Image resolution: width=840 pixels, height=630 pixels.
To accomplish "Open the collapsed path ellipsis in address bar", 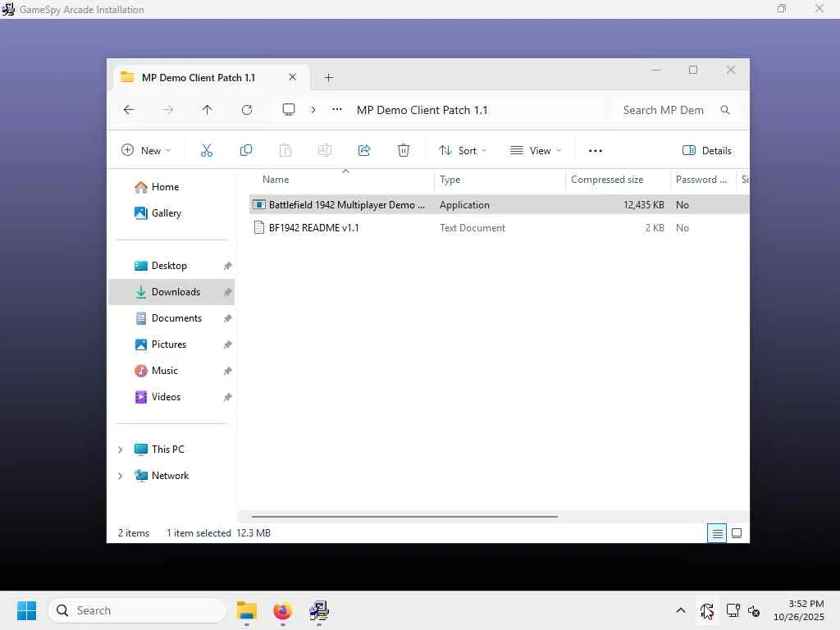I will (x=337, y=109).
